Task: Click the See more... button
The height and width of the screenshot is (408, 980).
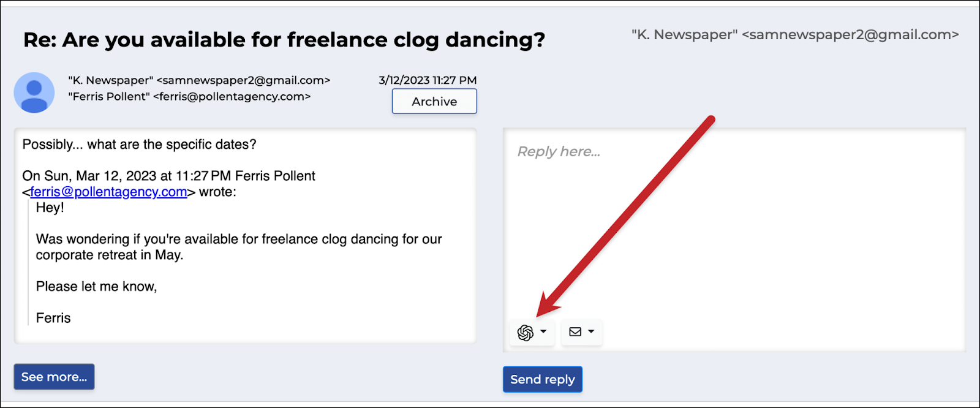Action: point(54,377)
